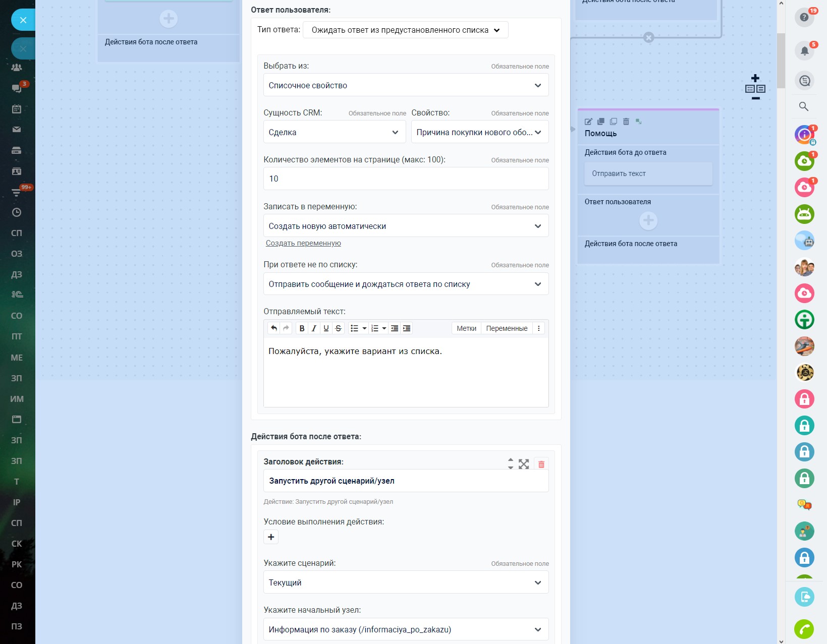Open editor more options (three dots)
Image resolution: width=827 pixels, height=644 pixels.
539,328
